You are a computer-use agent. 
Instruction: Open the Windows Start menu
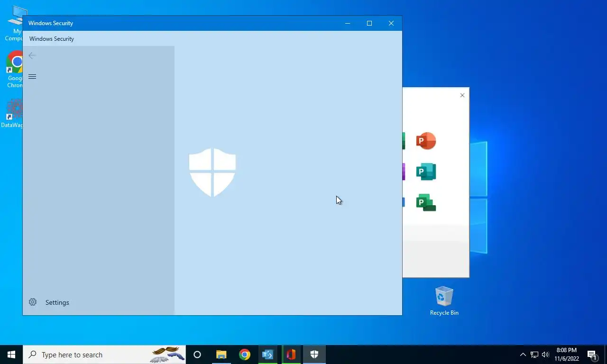[x=11, y=355]
